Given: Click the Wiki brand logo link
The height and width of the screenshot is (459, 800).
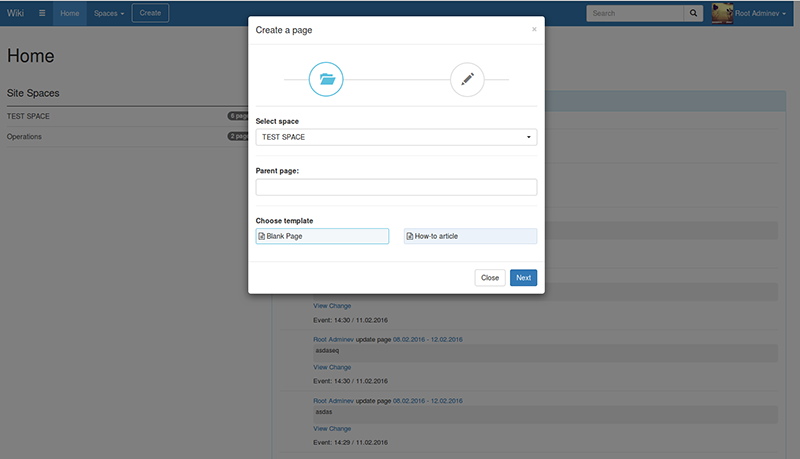Looking at the screenshot, I should pyautogui.click(x=15, y=13).
